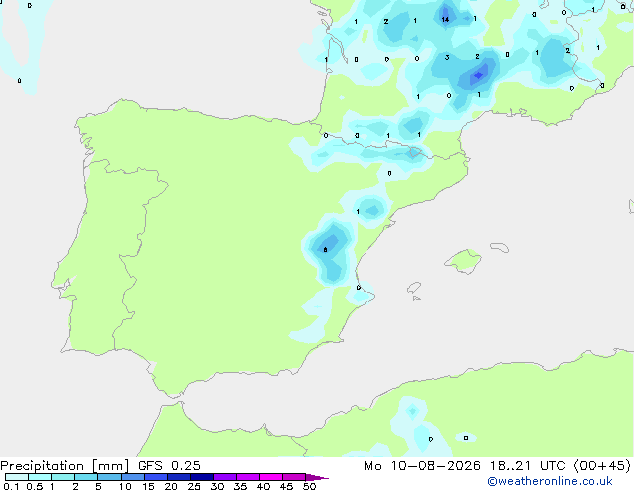Pick the 10–15 mm legend color box

click(132, 477)
